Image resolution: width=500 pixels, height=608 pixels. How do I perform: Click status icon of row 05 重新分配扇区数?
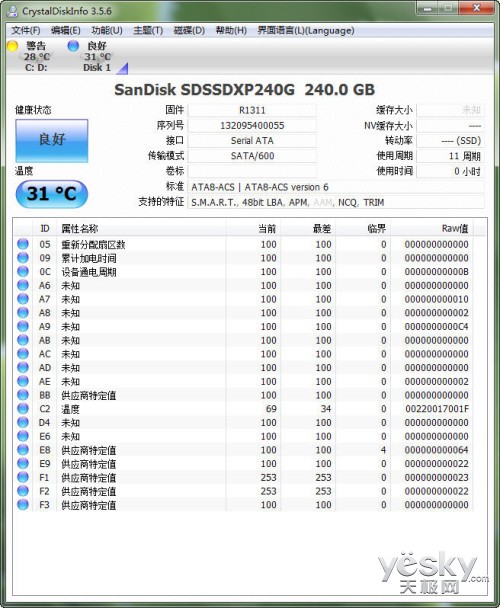tap(23, 244)
